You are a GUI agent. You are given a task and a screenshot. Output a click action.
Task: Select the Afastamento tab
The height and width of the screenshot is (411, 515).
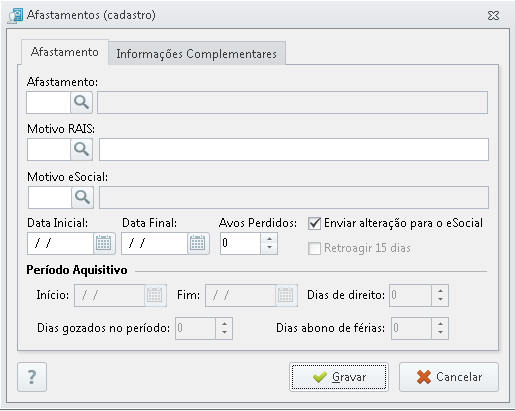pyautogui.click(x=65, y=52)
